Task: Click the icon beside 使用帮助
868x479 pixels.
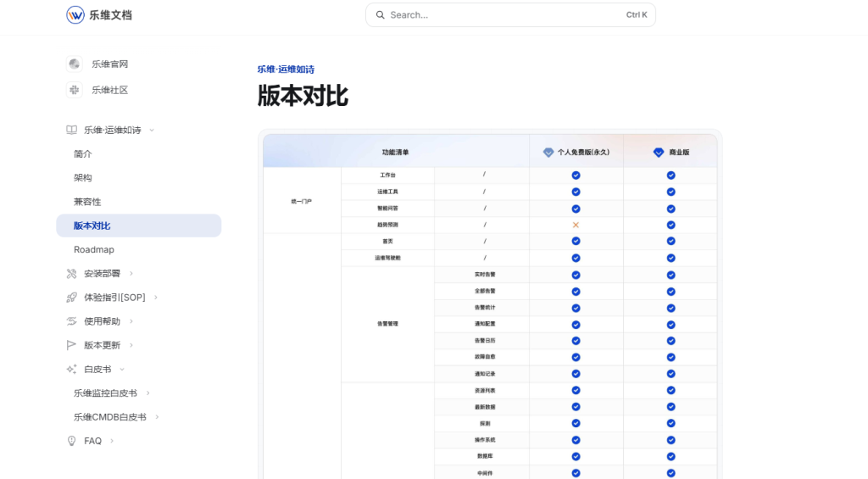Action: coord(71,321)
